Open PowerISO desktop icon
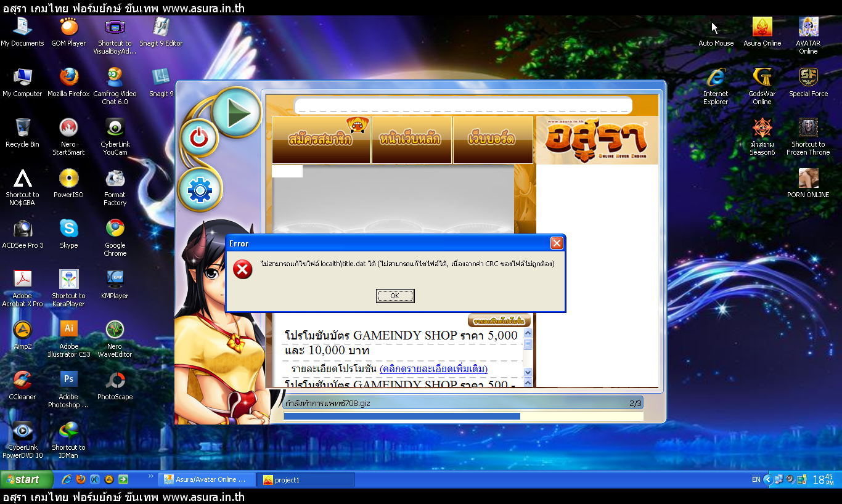Screen dimensions: 842x504 coord(68,184)
